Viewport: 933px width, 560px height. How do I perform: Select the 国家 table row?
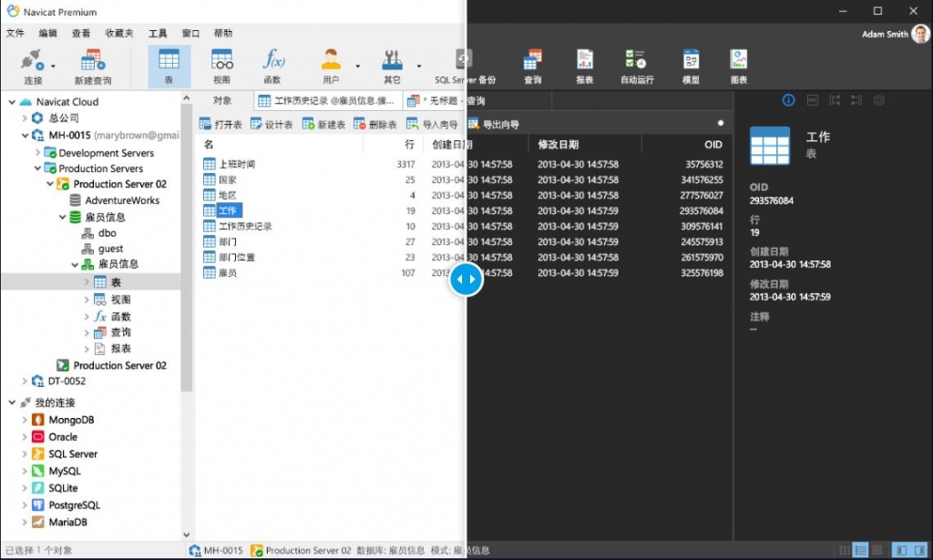462,179
